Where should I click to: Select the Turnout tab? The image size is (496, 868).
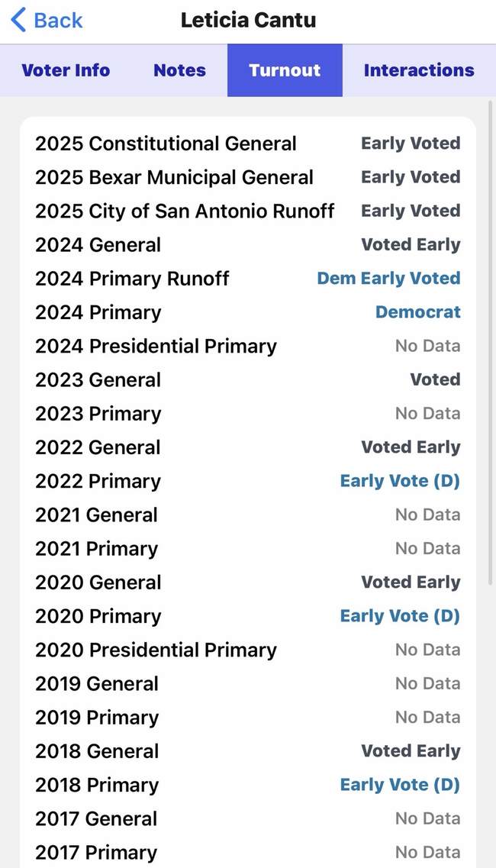tap(285, 70)
